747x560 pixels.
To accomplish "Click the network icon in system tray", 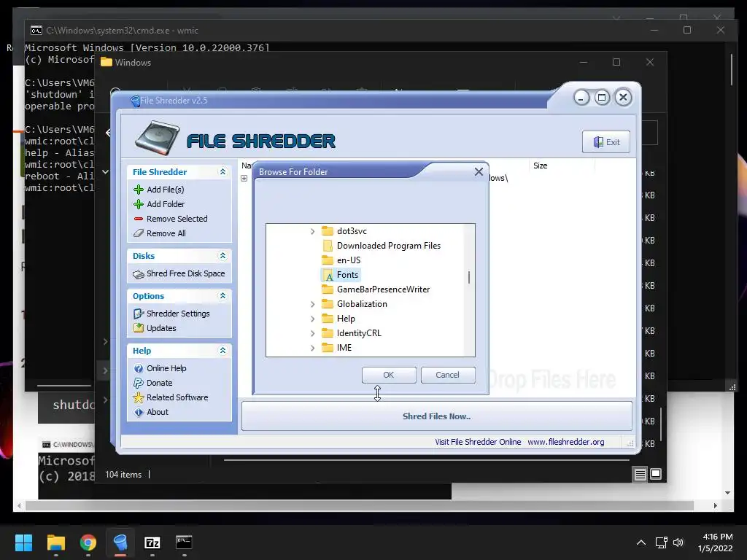I will [661, 542].
